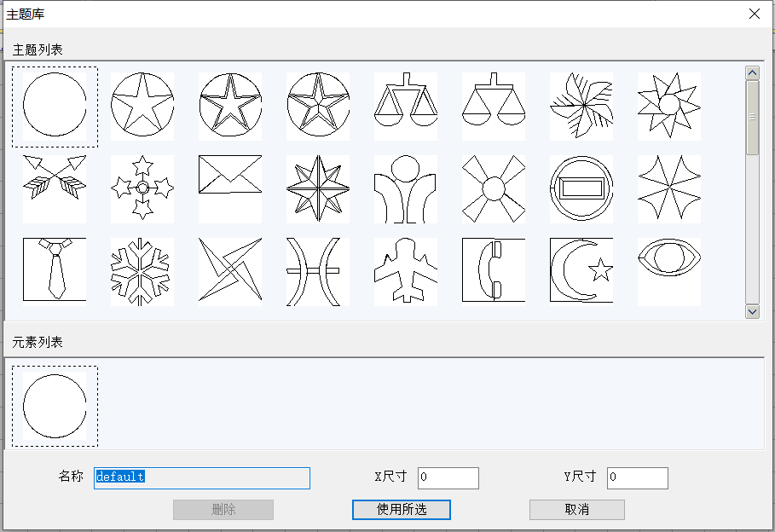Select the eye theme
The width and height of the screenshot is (775, 532).
(669, 272)
